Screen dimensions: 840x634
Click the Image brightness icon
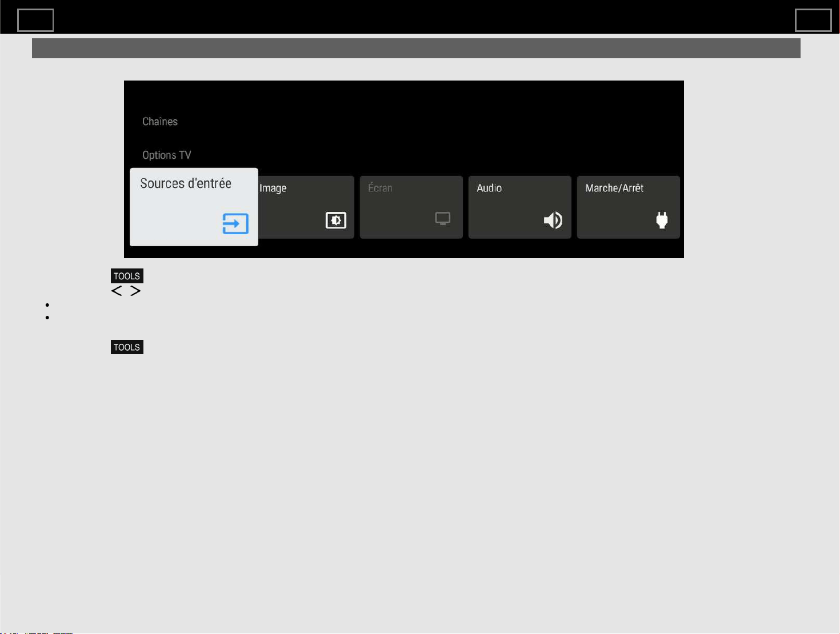tap(336, 220)
